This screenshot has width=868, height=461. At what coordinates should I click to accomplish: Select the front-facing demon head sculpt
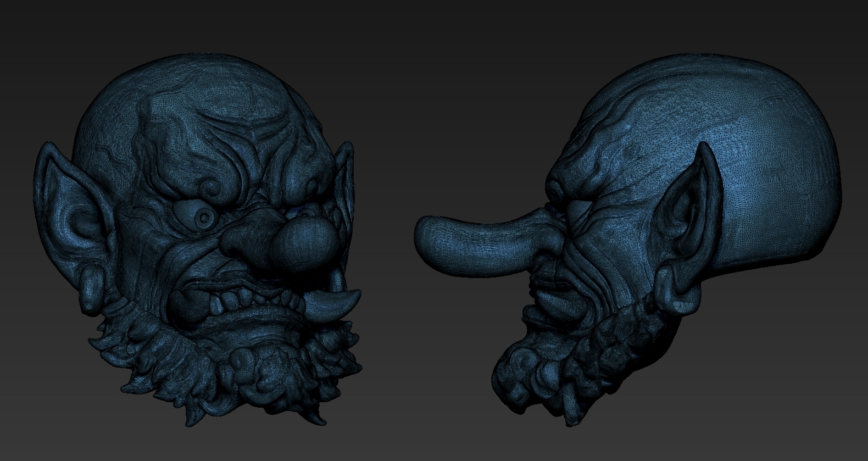[198, 240]
